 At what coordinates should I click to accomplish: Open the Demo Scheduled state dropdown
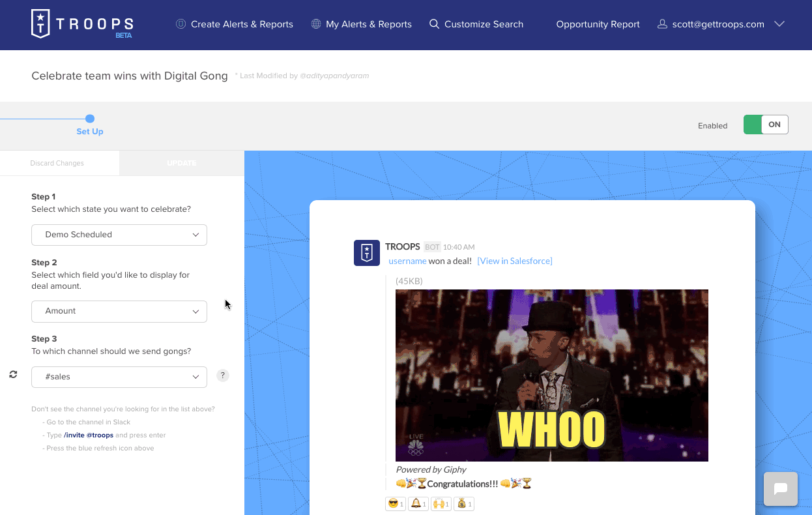[x=119, y=235]
